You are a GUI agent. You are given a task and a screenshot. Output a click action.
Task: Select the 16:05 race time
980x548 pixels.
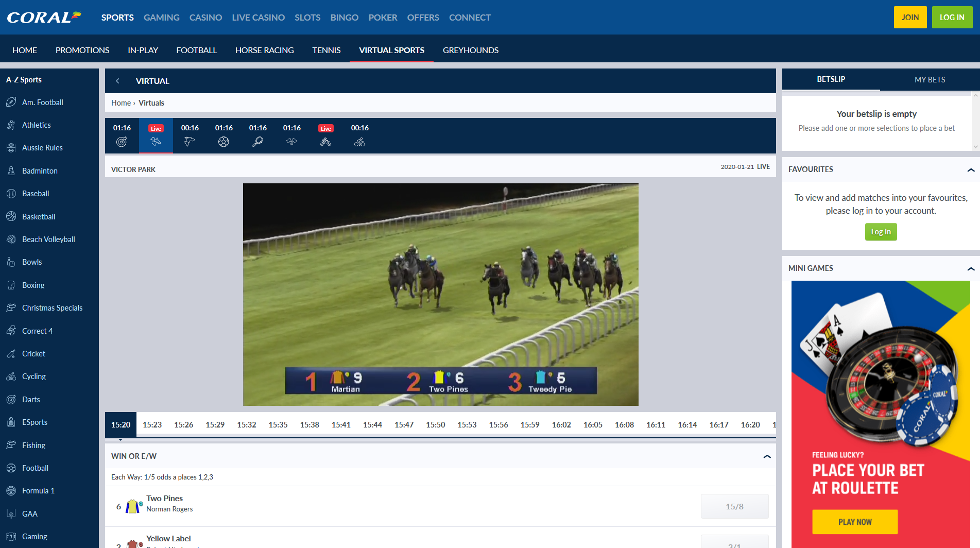pyautogui.click(x=593, y=425)
